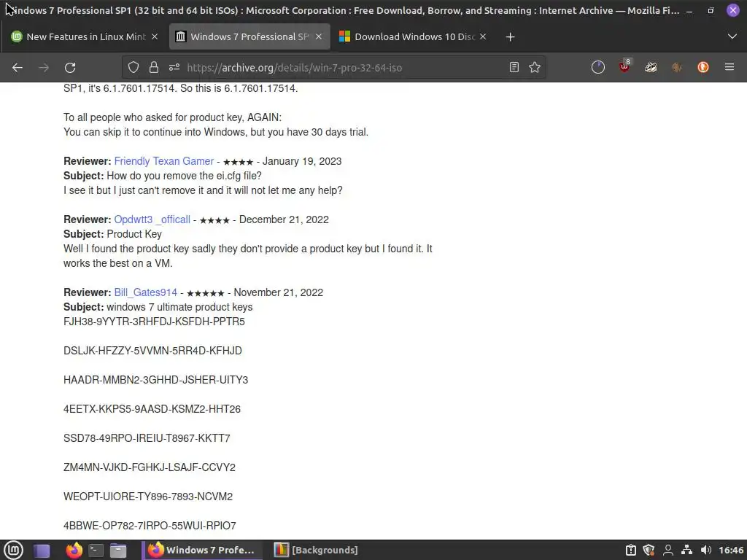The height and width of the screenshot is (560, 747).
Task: Open uBlock Origin extension icon
Action: pos(624,67)
